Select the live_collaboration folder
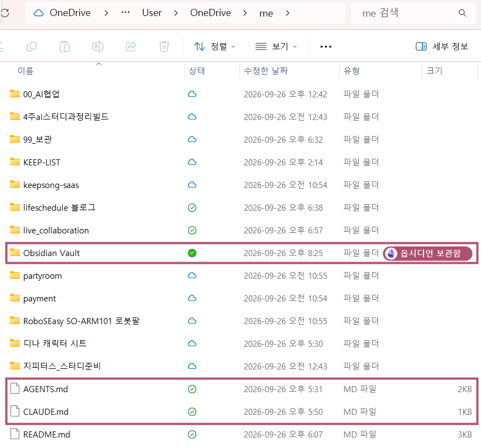 click(x=56, y=231)
